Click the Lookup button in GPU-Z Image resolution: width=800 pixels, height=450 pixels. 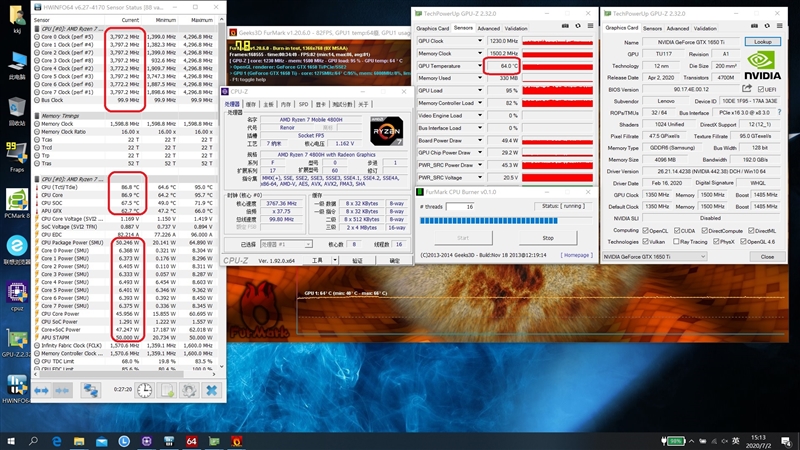pyautogui.click(x=762, y=42)
